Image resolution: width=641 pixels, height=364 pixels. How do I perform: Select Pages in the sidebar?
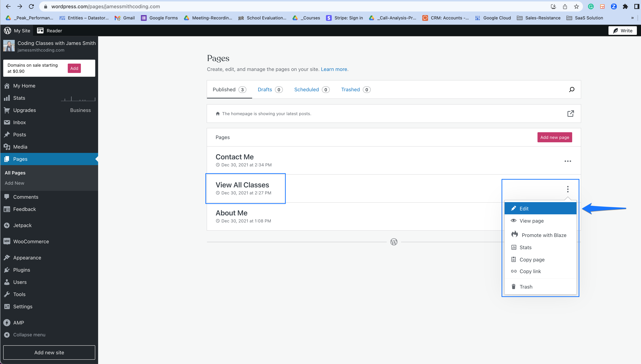(49, 159)
